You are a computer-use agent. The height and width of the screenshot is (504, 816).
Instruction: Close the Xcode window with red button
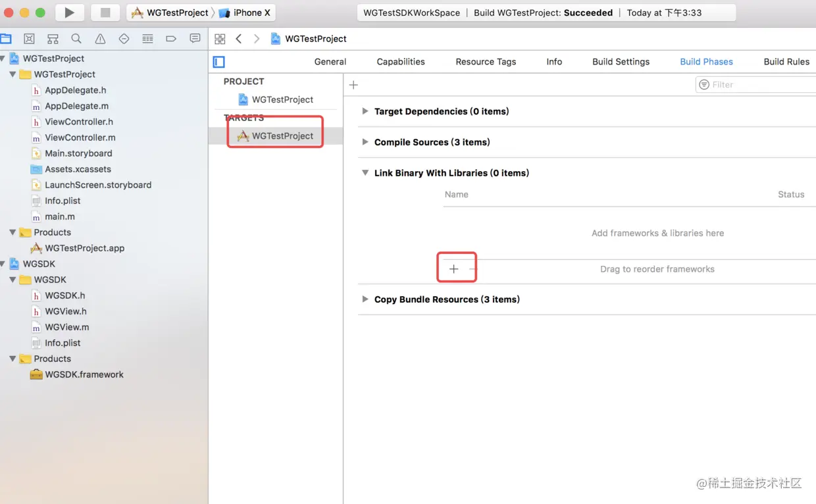click(10, 13)
